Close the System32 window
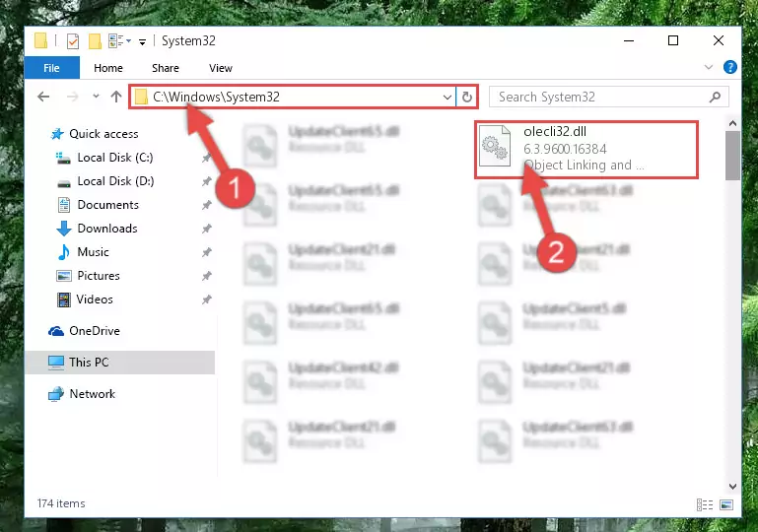The image size is (758, 532). 719,40
